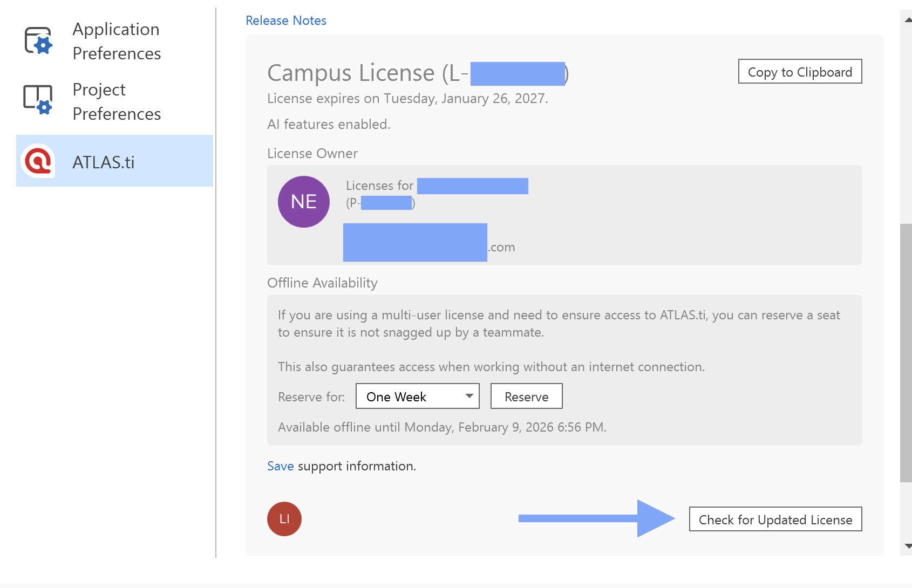Click the License Owner label
Screen dimensions: 912x588
[x=312, y=153]
